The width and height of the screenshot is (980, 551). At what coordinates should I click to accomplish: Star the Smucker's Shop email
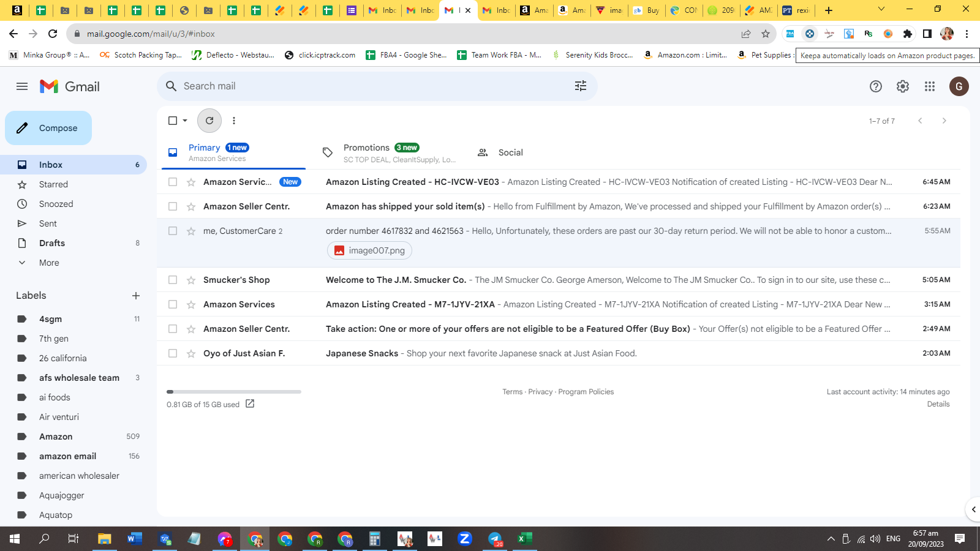191,280
